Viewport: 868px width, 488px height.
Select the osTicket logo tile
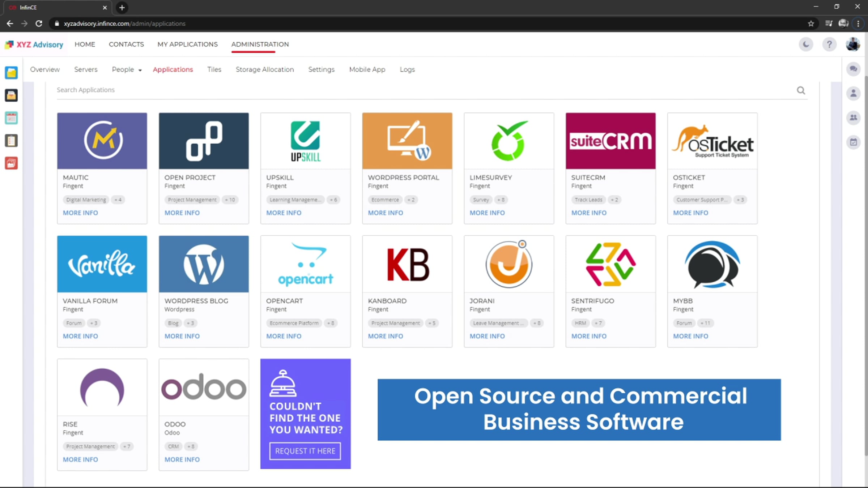point(712,141)
